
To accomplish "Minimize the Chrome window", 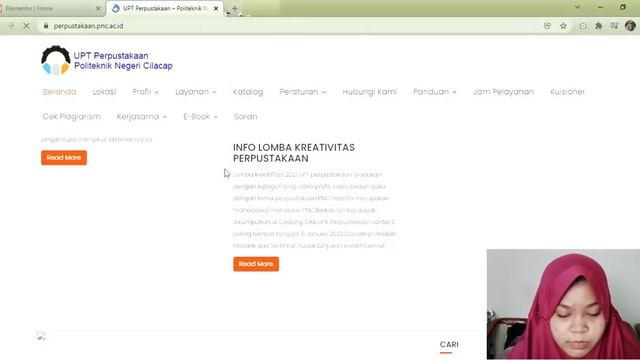I will (x=600, y=7).
